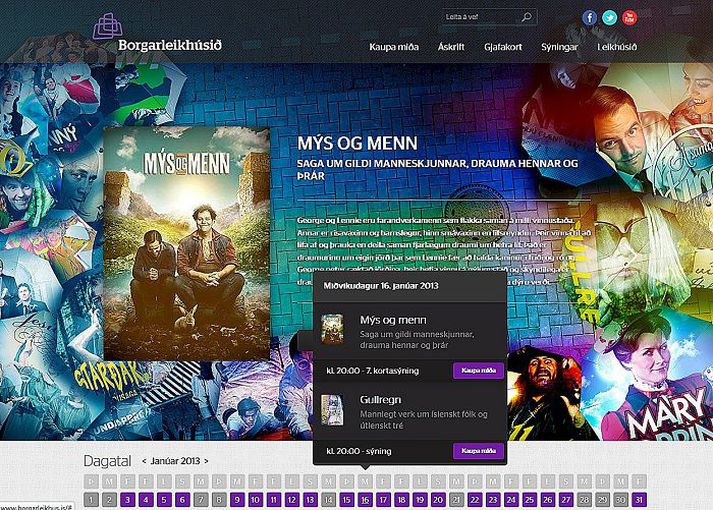Select calendar day 19
The width and height of the screenshot is (713, 510).
420,500
